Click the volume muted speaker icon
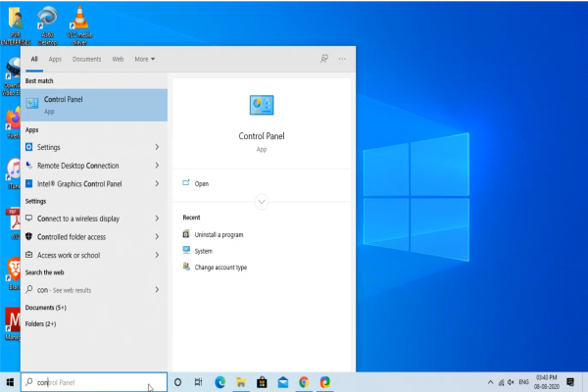The image size is (588, 392). pyautogui.click(x=511, y=382)
